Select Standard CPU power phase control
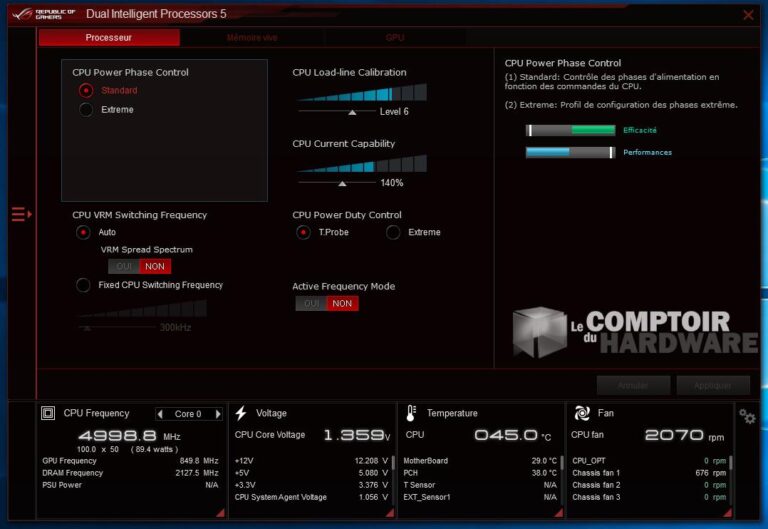The image size is (768, 529). click(x=86, y=91)
